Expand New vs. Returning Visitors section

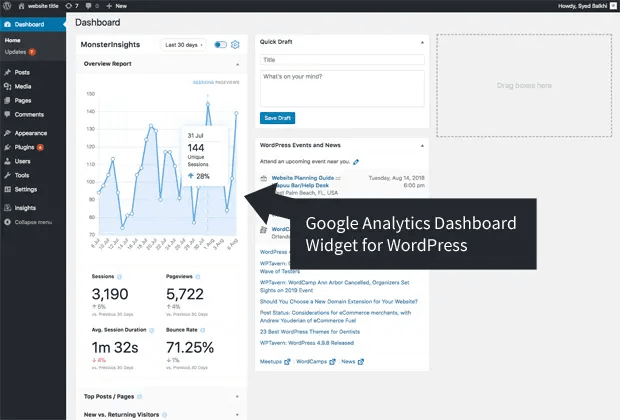[x=237, y=412]
